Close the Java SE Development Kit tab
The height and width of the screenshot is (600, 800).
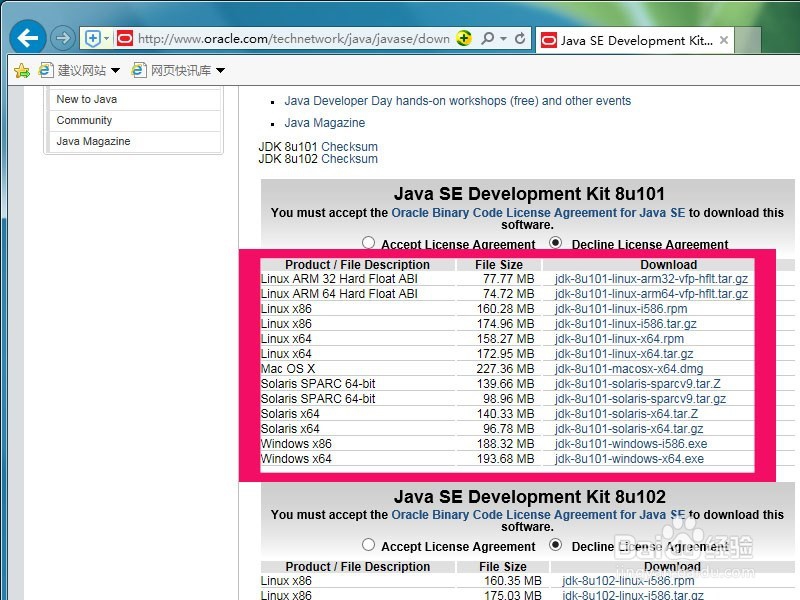[723, 40]
